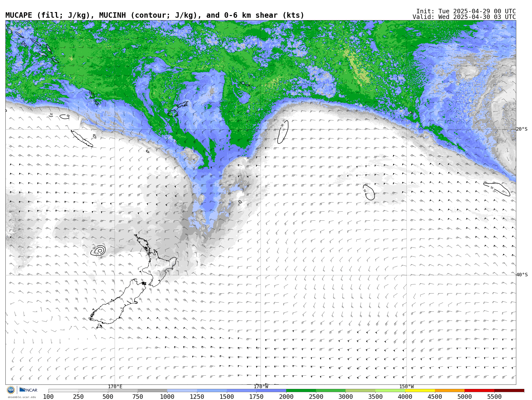Pick the 250–500 light gray colorbar swatch
This screenshot has width=532, height=400.
(93, 391)
